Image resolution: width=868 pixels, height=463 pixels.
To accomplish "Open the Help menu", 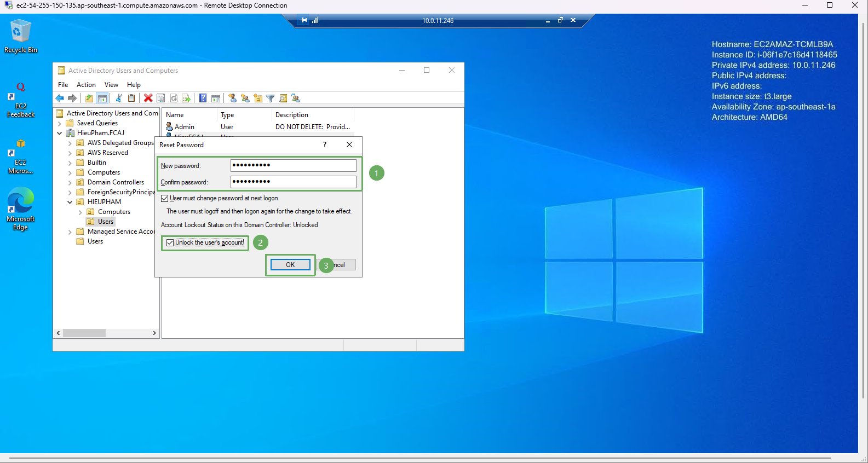I will (134, 85).
